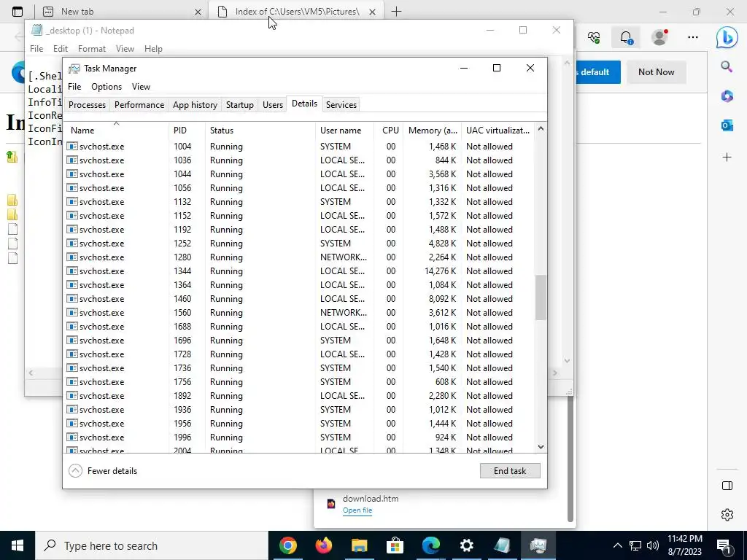
Task: Open Edge sidebar settings gear
Action: click(727, 515)
